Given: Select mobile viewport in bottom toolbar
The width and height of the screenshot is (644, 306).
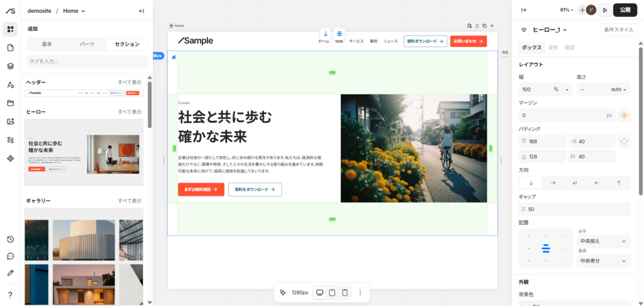Looking at the screenshot, I should pos(345,292).
